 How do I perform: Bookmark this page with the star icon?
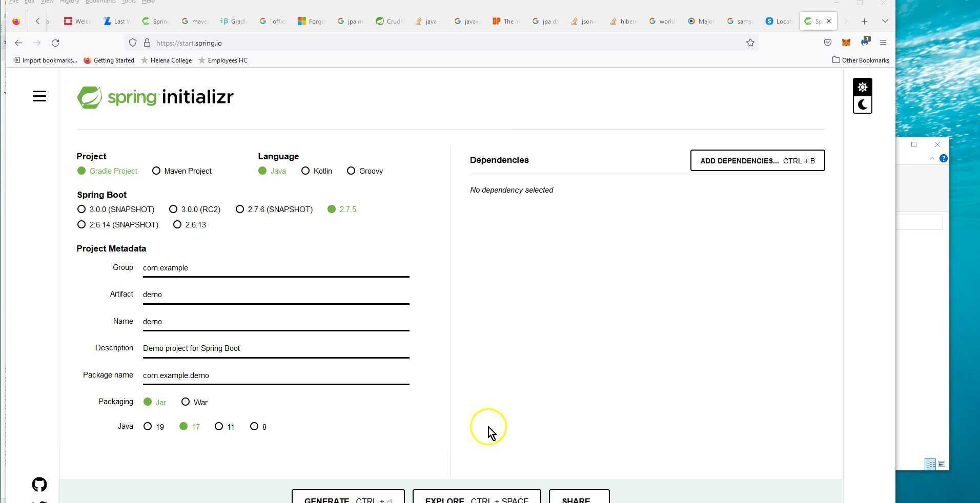750,43
